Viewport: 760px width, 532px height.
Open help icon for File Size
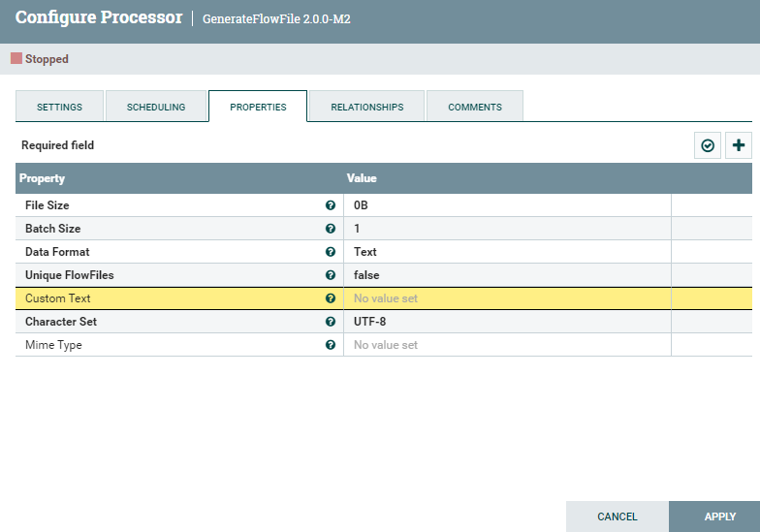coord(331,205)
